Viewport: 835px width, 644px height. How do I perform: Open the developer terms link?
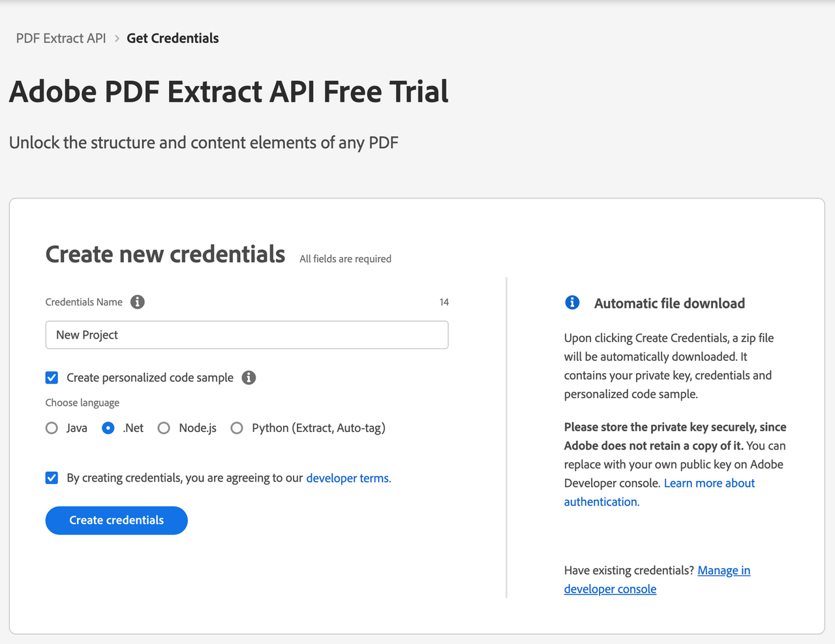click(x=348, y=478)
